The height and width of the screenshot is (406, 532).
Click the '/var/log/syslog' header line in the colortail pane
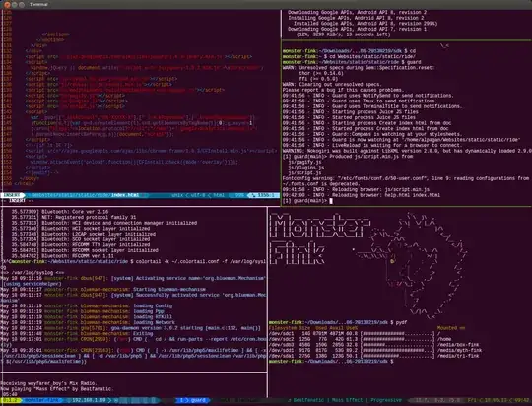click(32, 273)
